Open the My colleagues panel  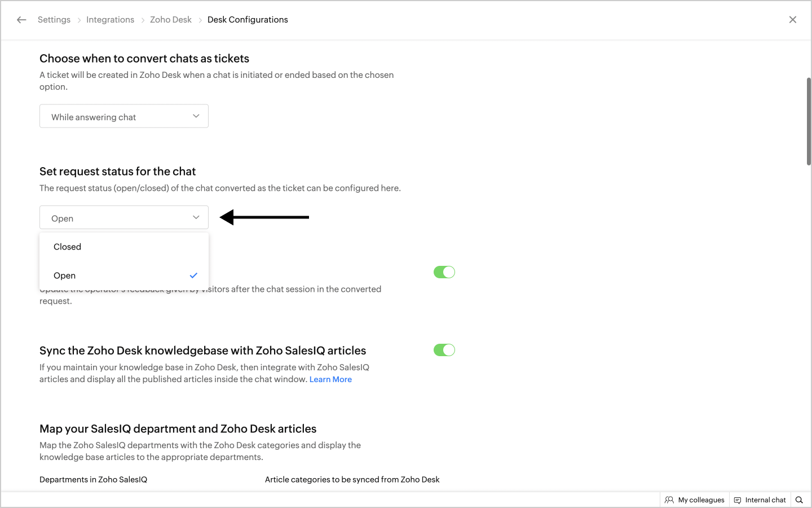pyautogui.click(x=701, y=500)
